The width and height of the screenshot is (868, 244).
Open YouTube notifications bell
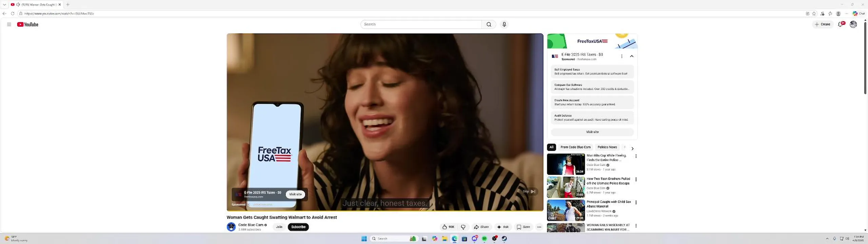841,24
